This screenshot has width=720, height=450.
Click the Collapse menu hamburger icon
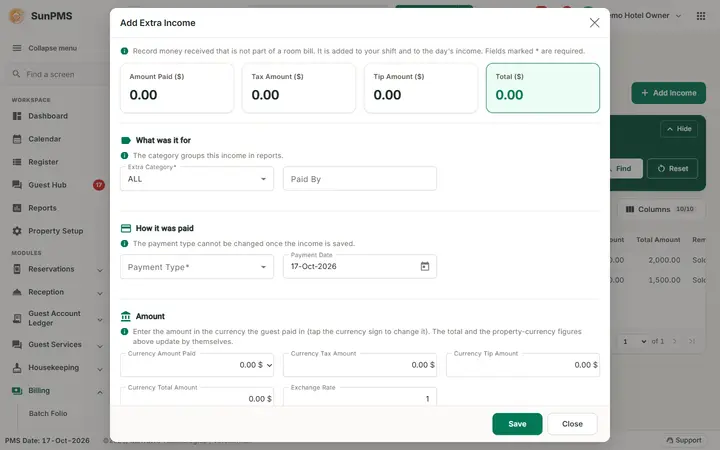[17, 48]
